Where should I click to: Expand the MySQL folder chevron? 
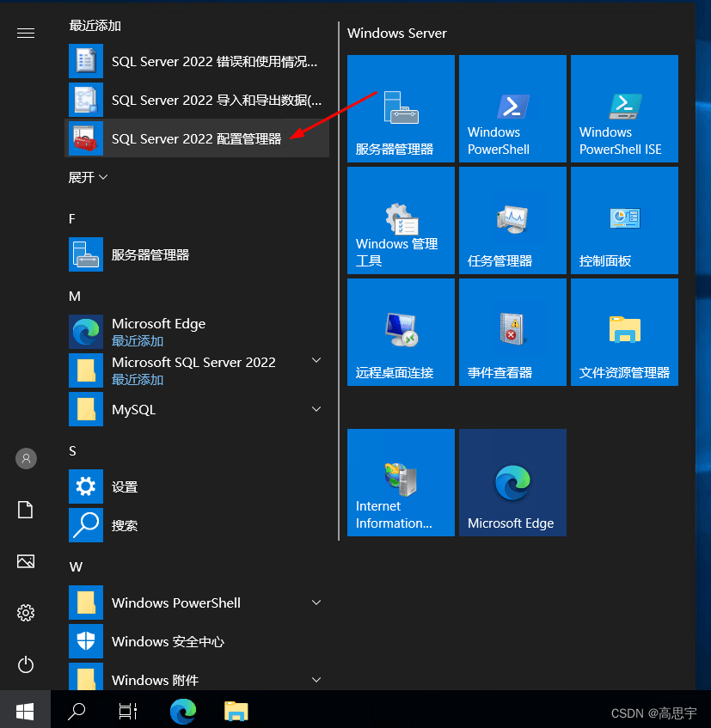tap(316, 409)
